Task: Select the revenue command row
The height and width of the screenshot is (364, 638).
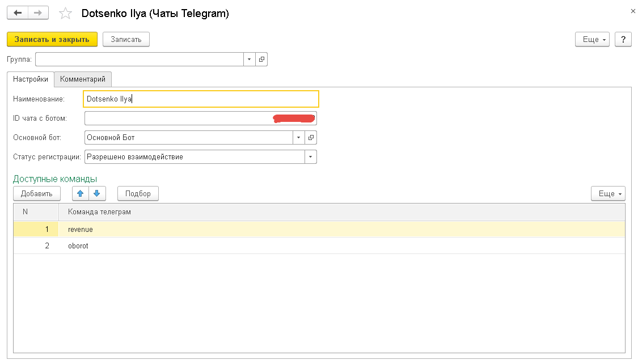Action: coord(319,230)
